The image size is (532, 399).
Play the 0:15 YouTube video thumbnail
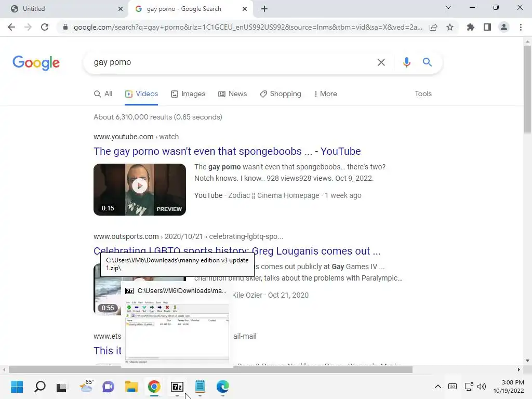pyautogui.click(x=140, y=189)
